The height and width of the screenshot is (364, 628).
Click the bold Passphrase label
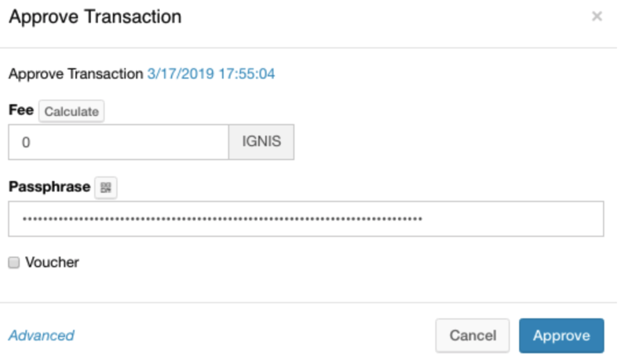tap(49, 187)
